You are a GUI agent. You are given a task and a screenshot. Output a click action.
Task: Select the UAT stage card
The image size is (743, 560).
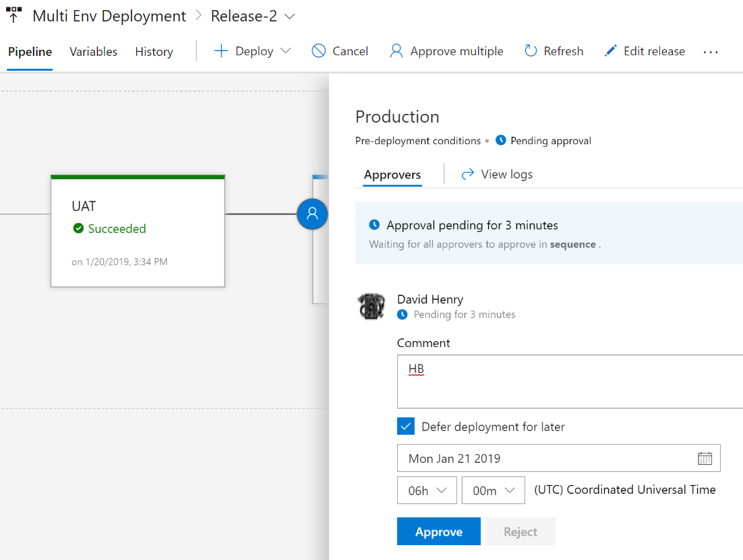(x=138, y=231)
